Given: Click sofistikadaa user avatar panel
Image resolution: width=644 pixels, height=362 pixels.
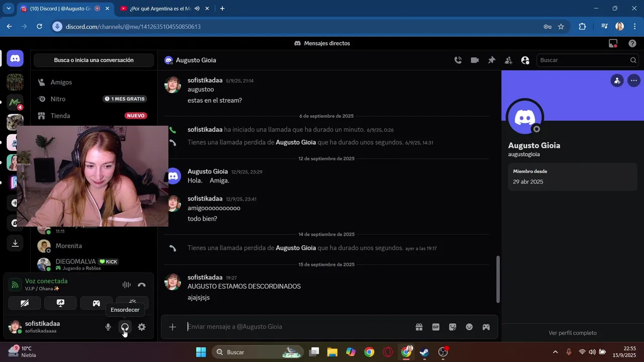Looking at the screenshot, I should pos(52,327).
